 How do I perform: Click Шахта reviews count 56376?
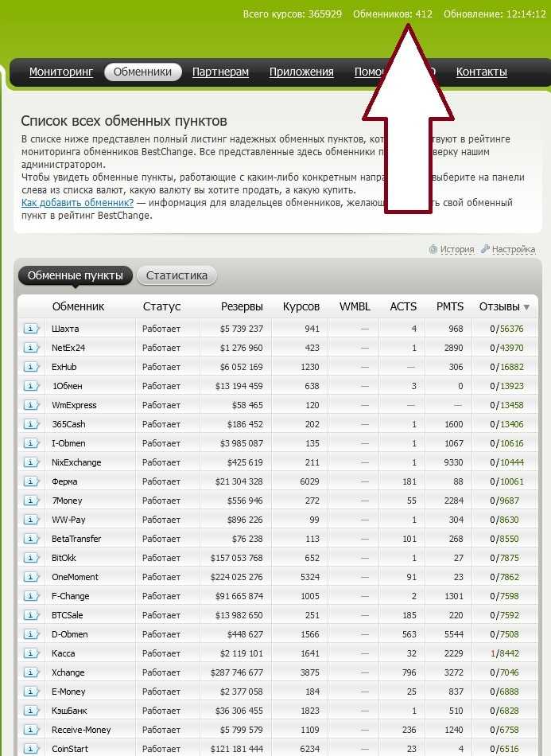click(x=511, y=329)
